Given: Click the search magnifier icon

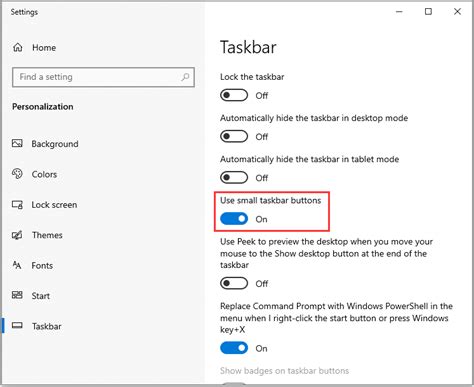Looking at the screenshot, I should pyautogui.click(x=185, y=77).
